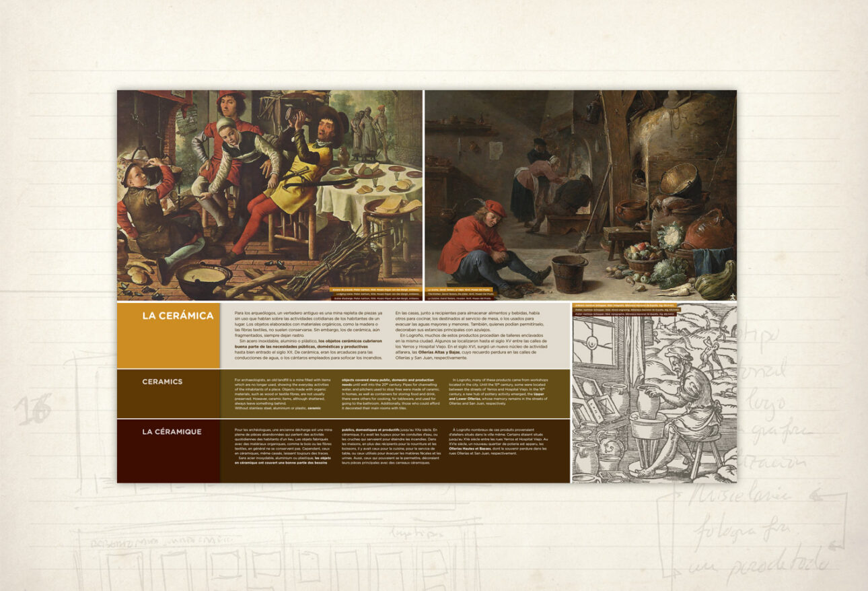Select the CERAMICS heading
This screenshot has height=591, width=868.
162,382
